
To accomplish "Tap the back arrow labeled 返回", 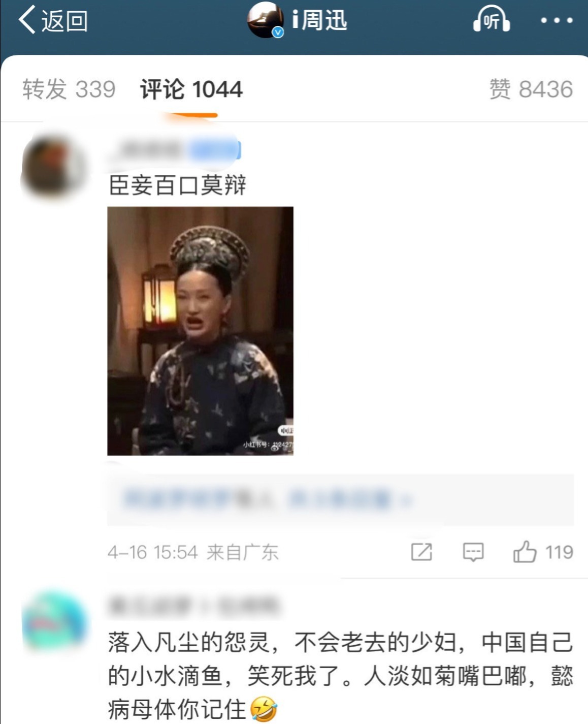I will [53, 20].
